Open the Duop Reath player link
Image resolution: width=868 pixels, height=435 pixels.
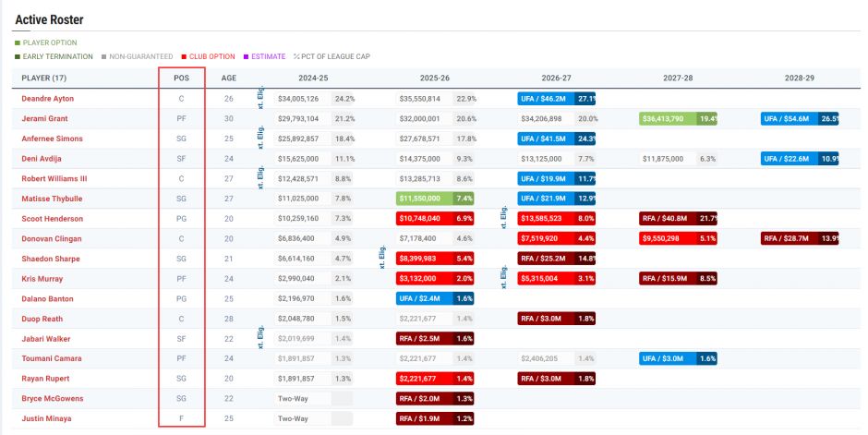[42, 319]
